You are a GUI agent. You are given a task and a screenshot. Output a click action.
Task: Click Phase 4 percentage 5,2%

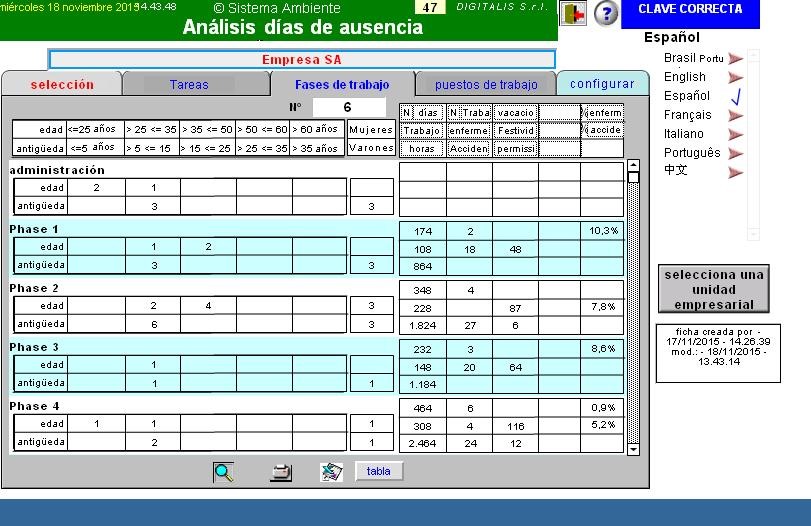click(x=603, y=425)
